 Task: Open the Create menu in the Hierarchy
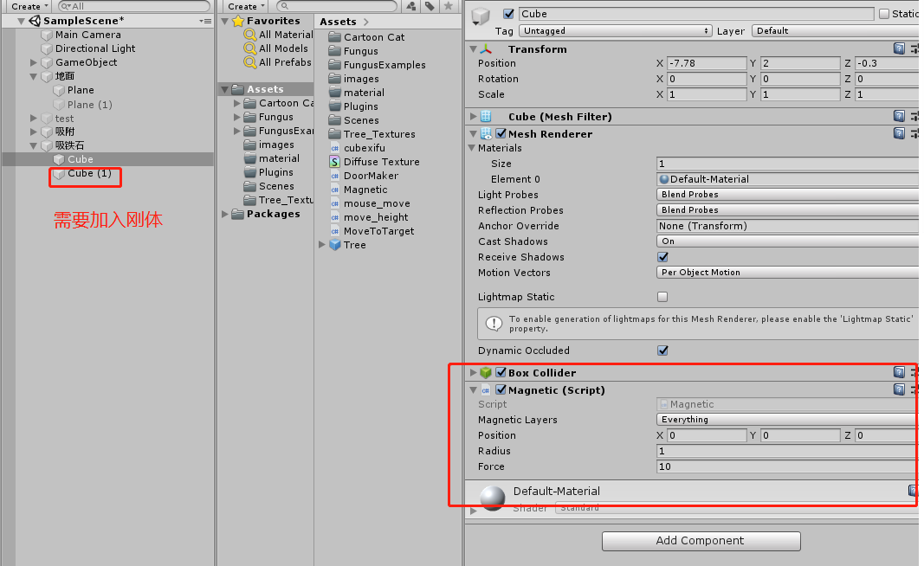point(29,6)
